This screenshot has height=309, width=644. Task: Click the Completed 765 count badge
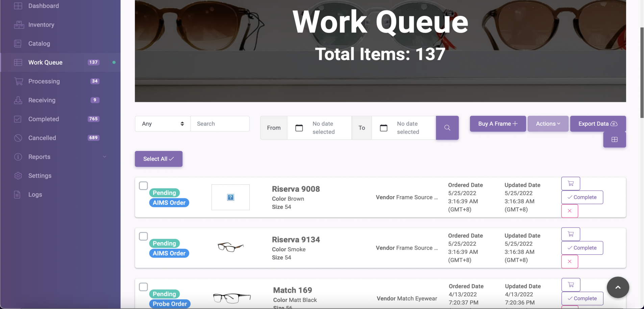click(x=94, y=119)
